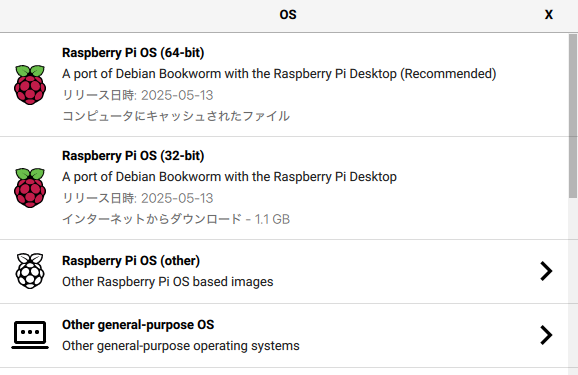Open Raspberry Pi OS (other) entry
The height and width of the screenshot is (375, 578).
click(x=284, y=271)
